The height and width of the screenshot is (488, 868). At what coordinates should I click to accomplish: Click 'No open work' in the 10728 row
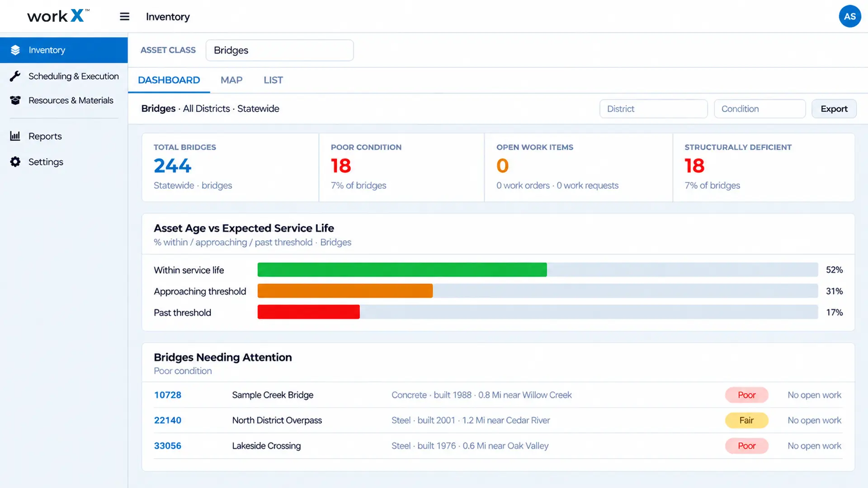coord(814,395)
